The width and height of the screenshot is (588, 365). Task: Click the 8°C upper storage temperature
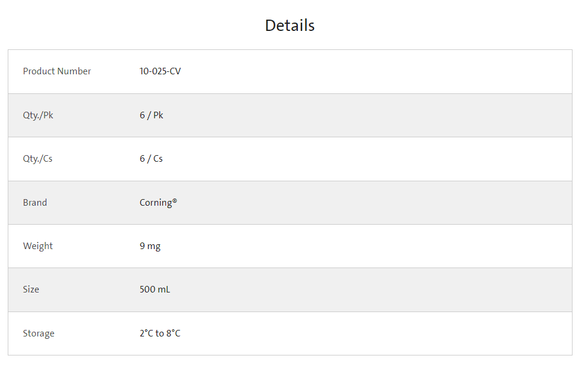point(173,333)
